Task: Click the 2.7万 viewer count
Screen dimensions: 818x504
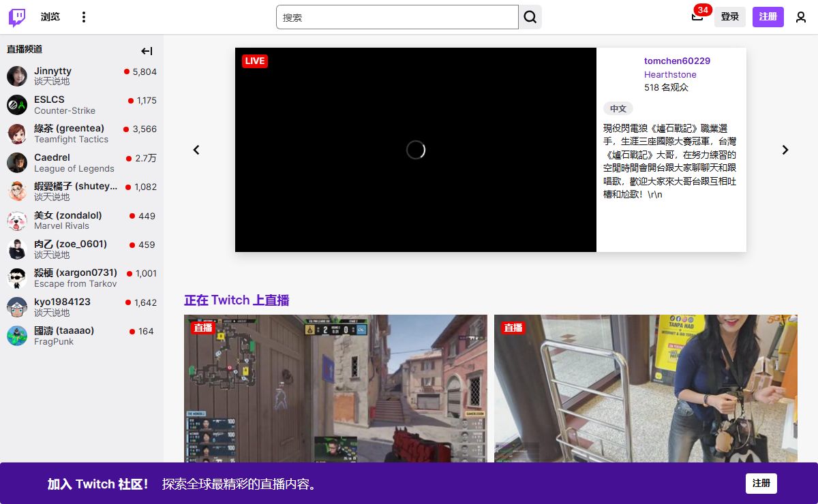Action: (145, 158)
